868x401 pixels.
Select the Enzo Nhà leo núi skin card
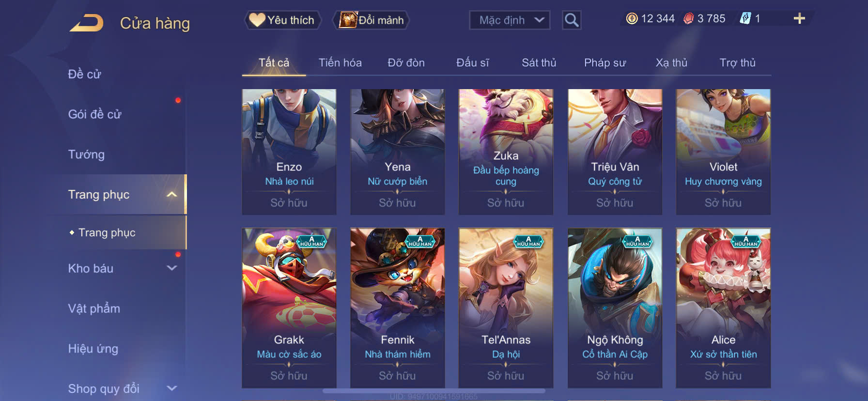pos(289,152)
